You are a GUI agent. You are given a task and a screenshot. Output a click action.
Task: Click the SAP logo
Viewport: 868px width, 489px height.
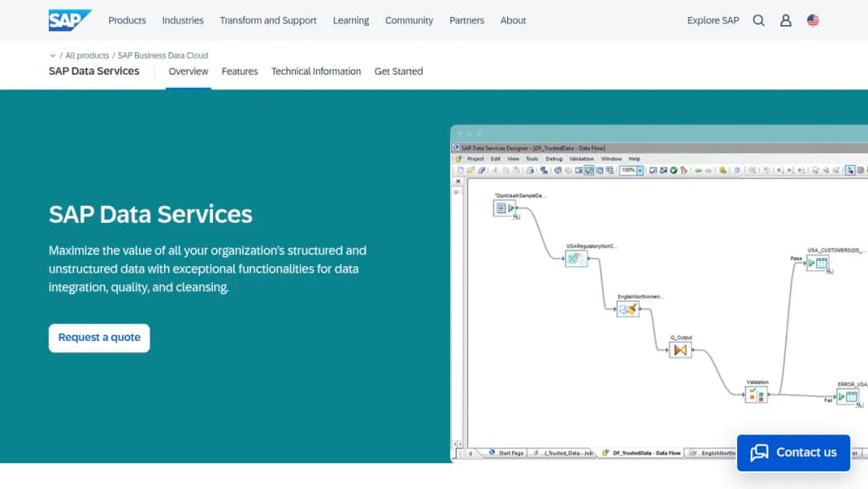[70, 20]
